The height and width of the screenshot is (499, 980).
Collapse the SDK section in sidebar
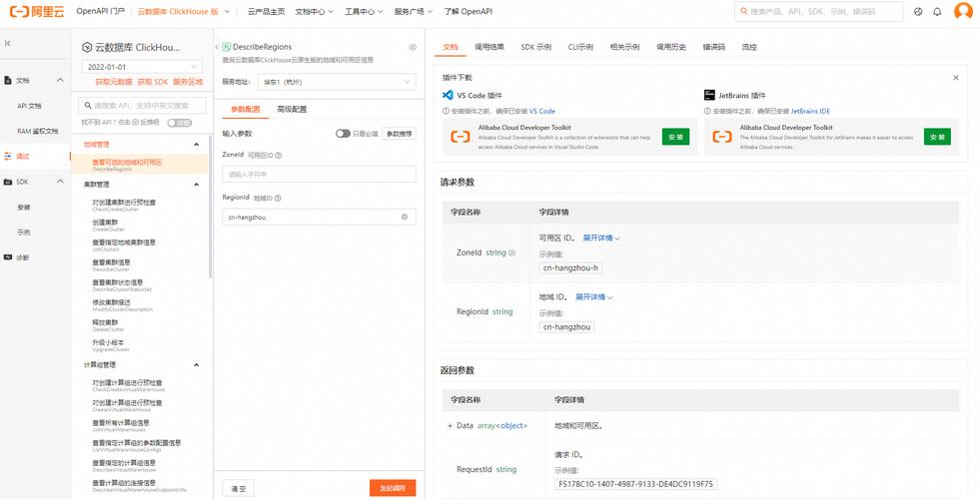[x=60, y=182]
